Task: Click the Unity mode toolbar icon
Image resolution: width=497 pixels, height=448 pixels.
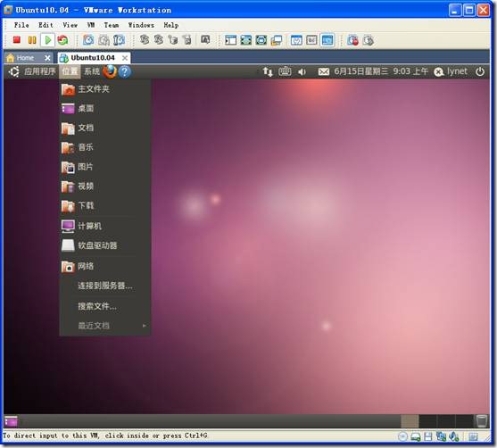Action: tap(277, 40)
